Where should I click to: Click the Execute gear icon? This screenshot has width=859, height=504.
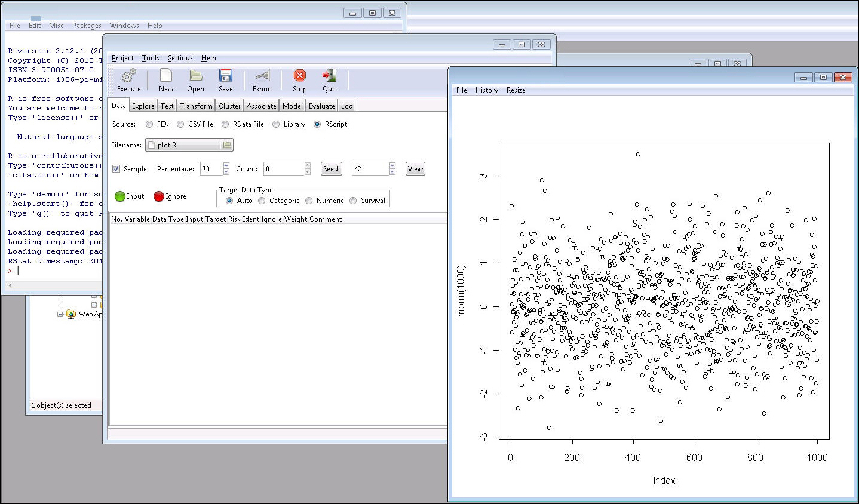(x=128, y=76)
